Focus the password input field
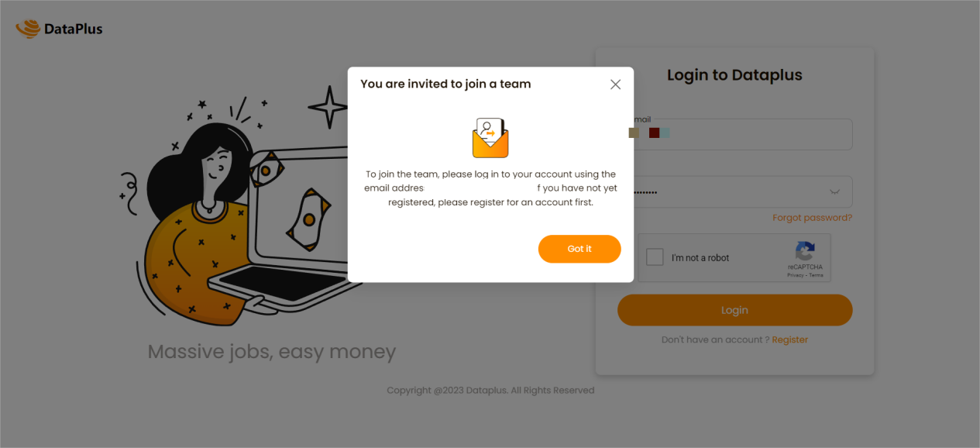This screenshot has height=448, width=980. coord(742,191)
